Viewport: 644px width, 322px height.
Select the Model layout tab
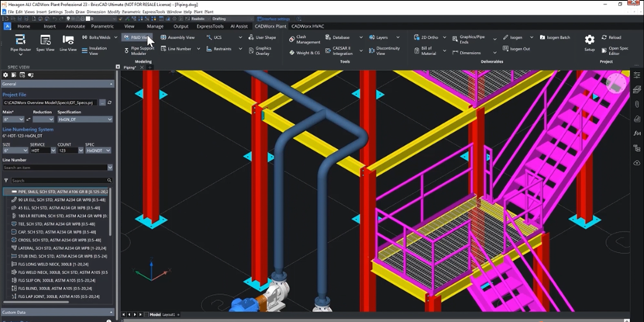(x=155, y=314)
